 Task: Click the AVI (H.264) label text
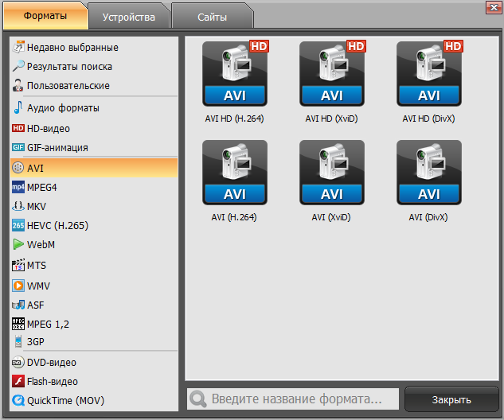(x=234, y=217)
